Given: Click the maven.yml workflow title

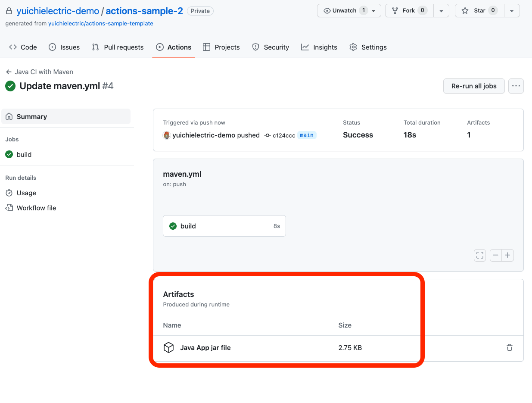Looking at the screenshot, I should point(182,174).
